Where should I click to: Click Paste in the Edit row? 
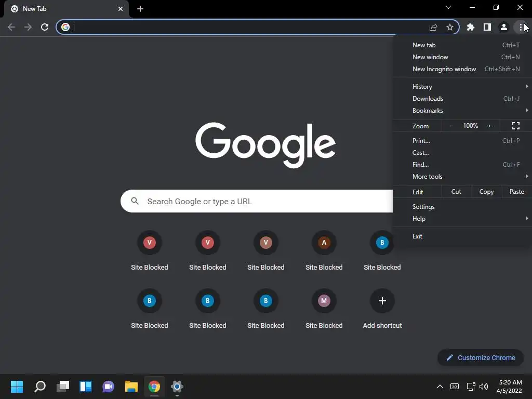click(517, 192)
